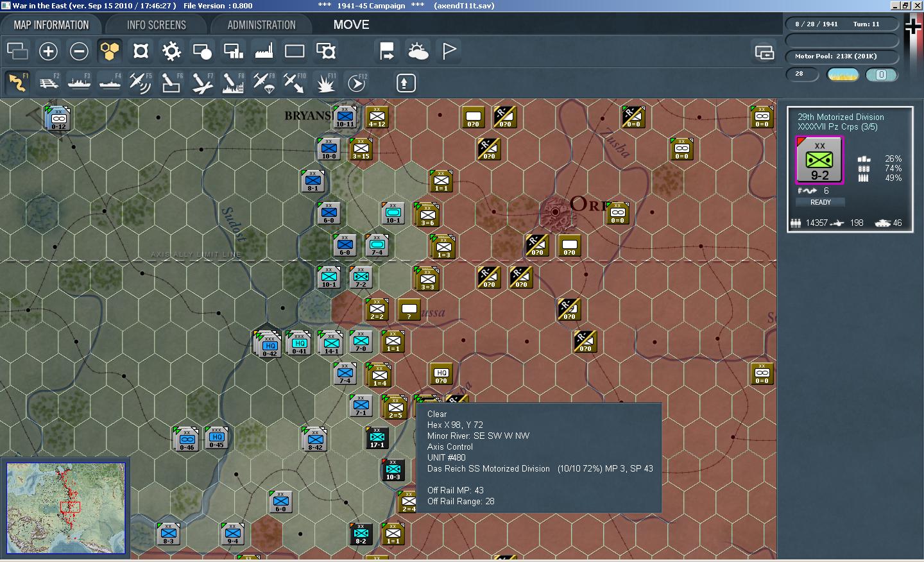Open the ADMINISTRATION tab
The image size is (924, 562).
click(x=261, y=25)
